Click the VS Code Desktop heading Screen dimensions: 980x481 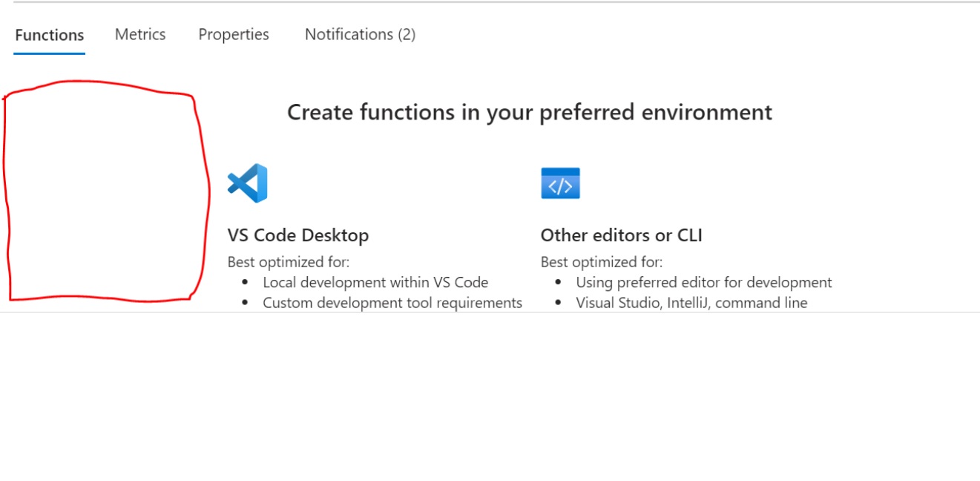coord(298,235)
